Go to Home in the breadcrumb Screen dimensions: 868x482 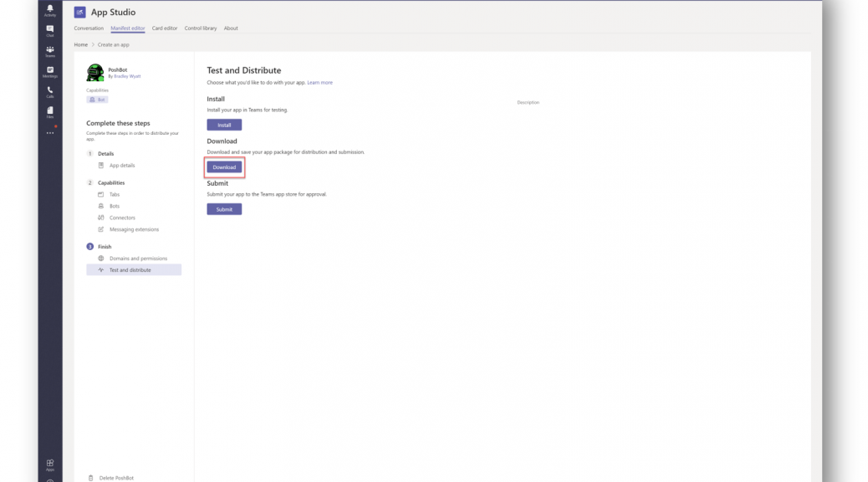[x=81, y=45]
